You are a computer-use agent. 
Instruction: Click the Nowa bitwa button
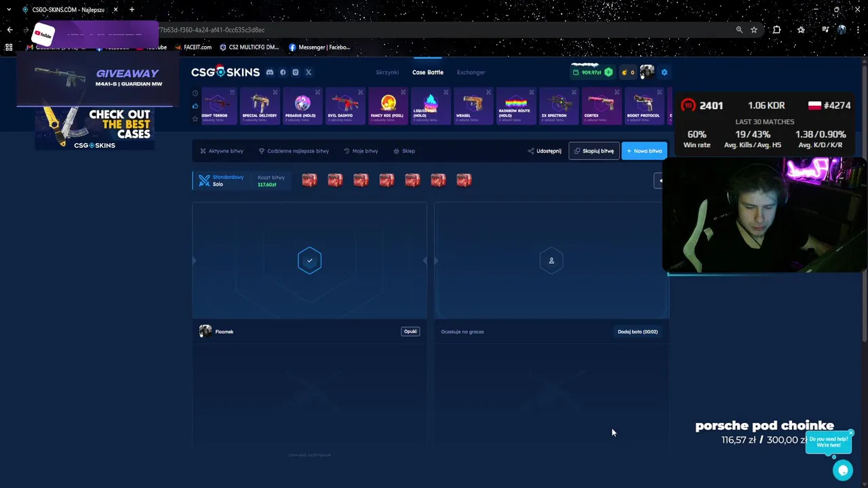coord(644,151)
